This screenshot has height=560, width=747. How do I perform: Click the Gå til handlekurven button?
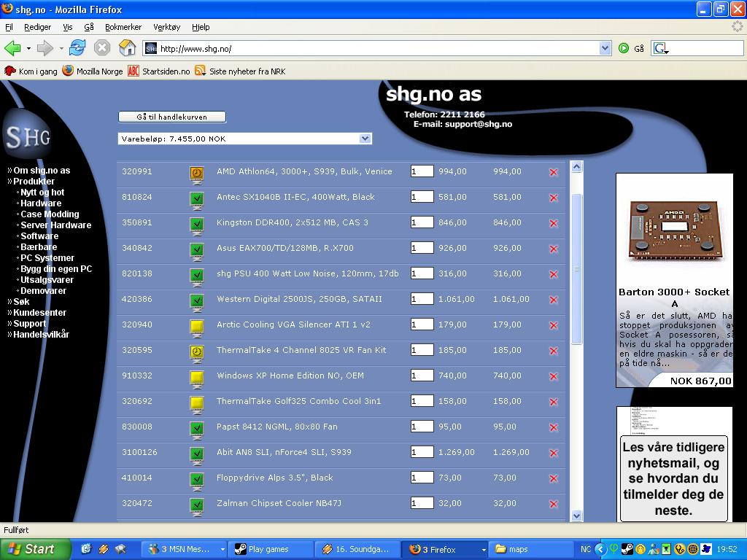click(x=172, y=117)
